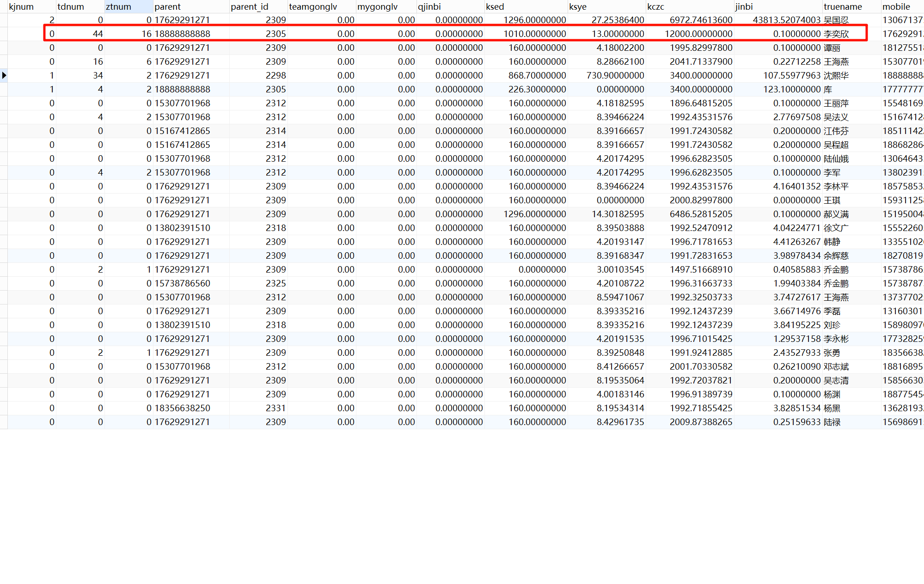Click jinbi value 43813.52074003
The image size is (924, 584).
786,20
